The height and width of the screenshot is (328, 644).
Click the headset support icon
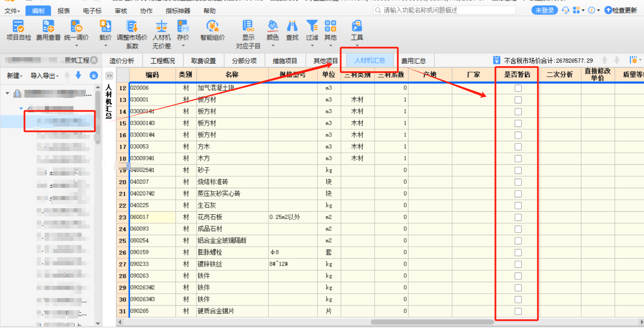coord(565,10)
